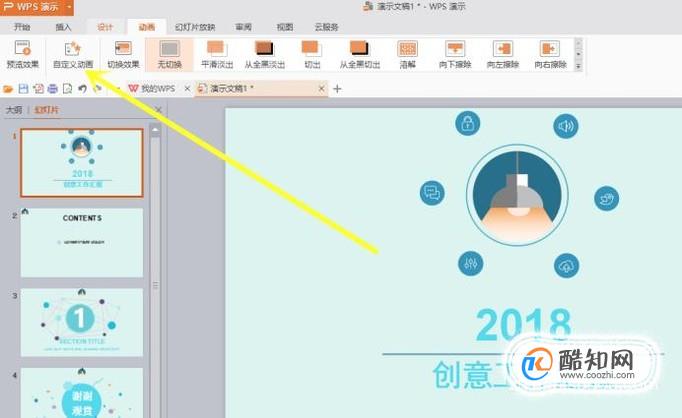
Task: Click the Print icon in quick toolbar
Action: point(53,89)
